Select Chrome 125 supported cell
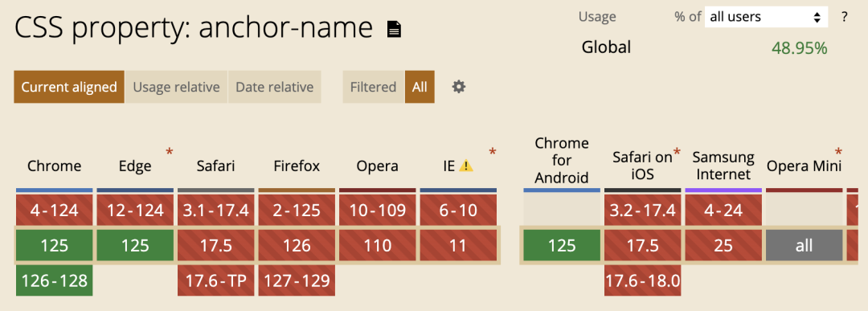The image size is (868, 311). tap(55, 245)
